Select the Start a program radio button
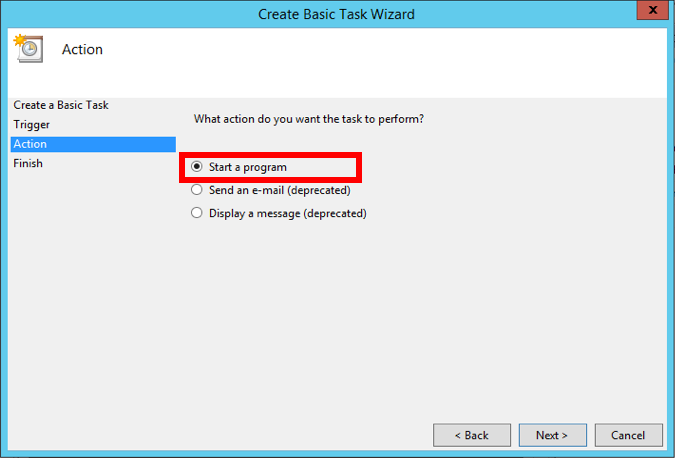This screenshot has height=458, width=675. (x=197, y=167)
